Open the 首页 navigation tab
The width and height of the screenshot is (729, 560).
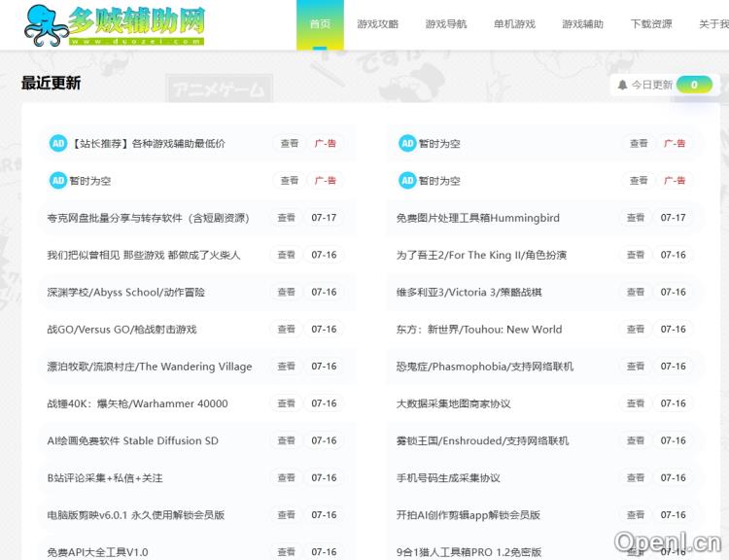pos(320,24)
